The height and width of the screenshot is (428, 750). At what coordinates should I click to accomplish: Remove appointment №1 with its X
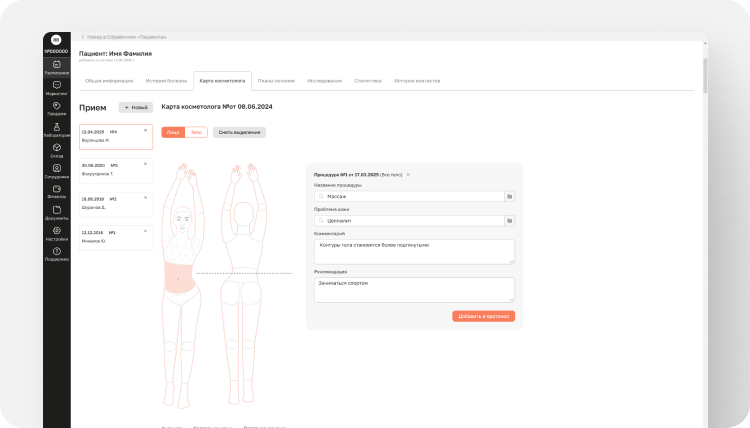coord(145,231)
